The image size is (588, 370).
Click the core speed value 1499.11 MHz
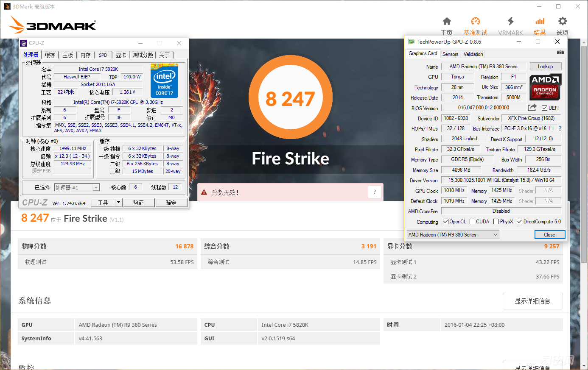[x=73, y=148]
